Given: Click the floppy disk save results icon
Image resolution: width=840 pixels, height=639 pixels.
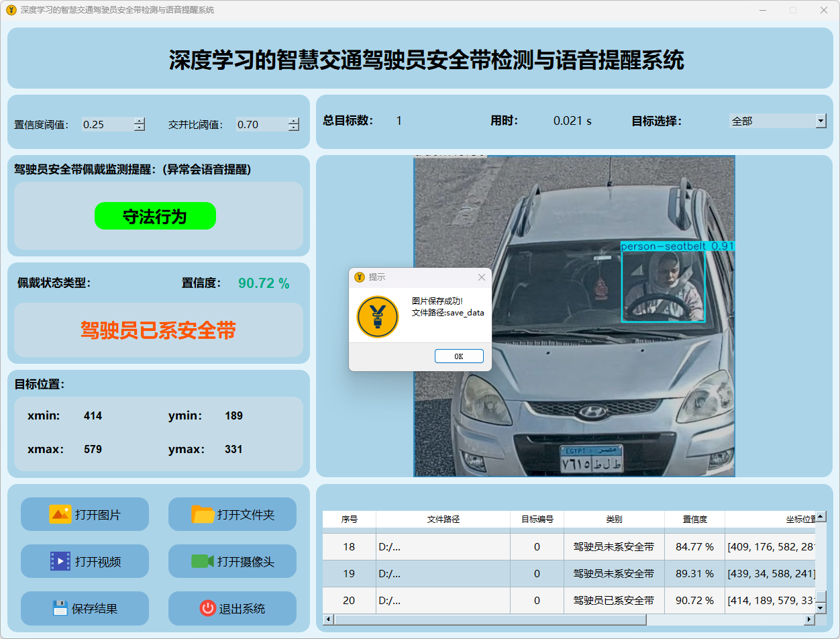Looking at the screenshot, I should tap(60, 608).
